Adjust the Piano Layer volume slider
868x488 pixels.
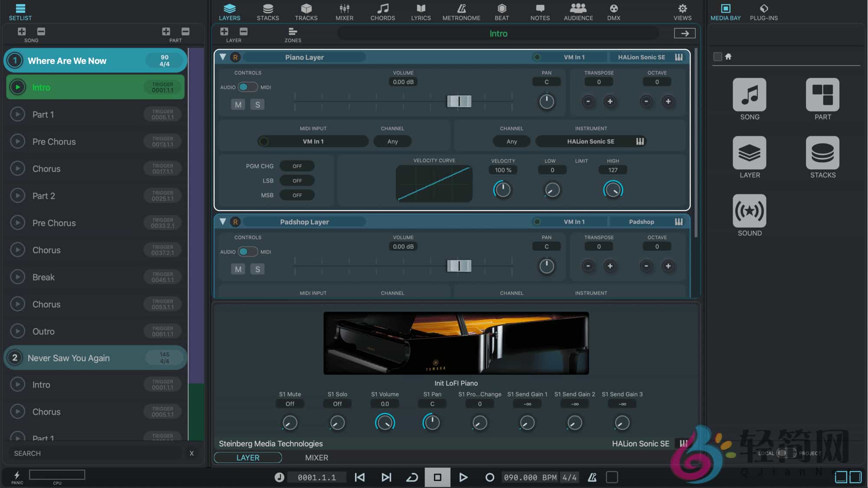click(460, 101)
